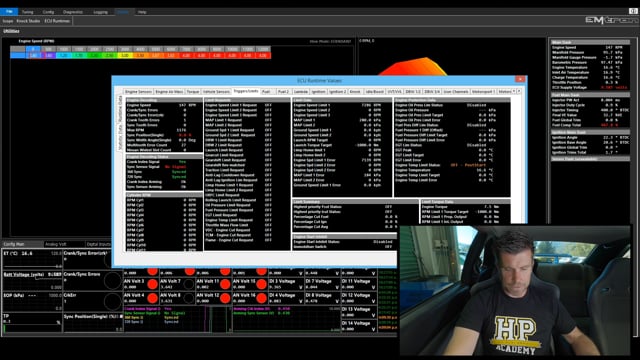Open Knock Studio from toolbar
This screenshot has width=640, height=360.
pos(28,21)
